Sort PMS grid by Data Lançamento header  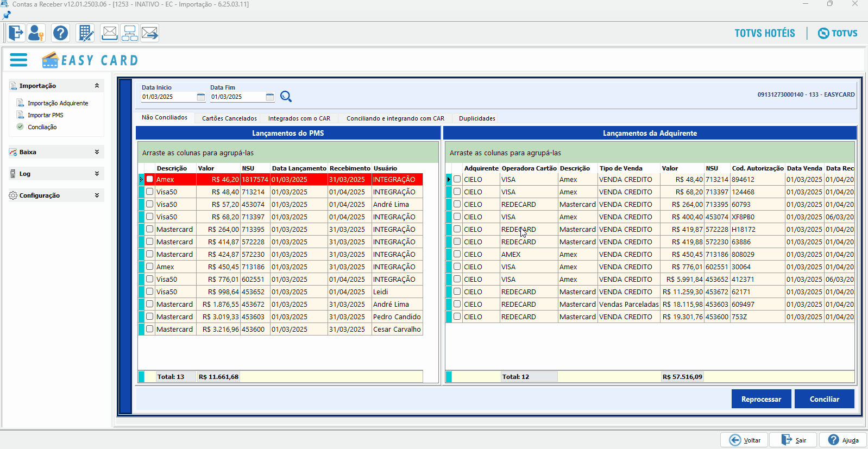click(x=299, y=168)
